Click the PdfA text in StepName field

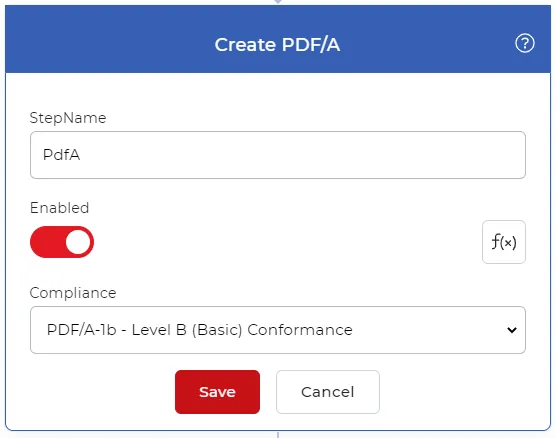coord(61,155)
